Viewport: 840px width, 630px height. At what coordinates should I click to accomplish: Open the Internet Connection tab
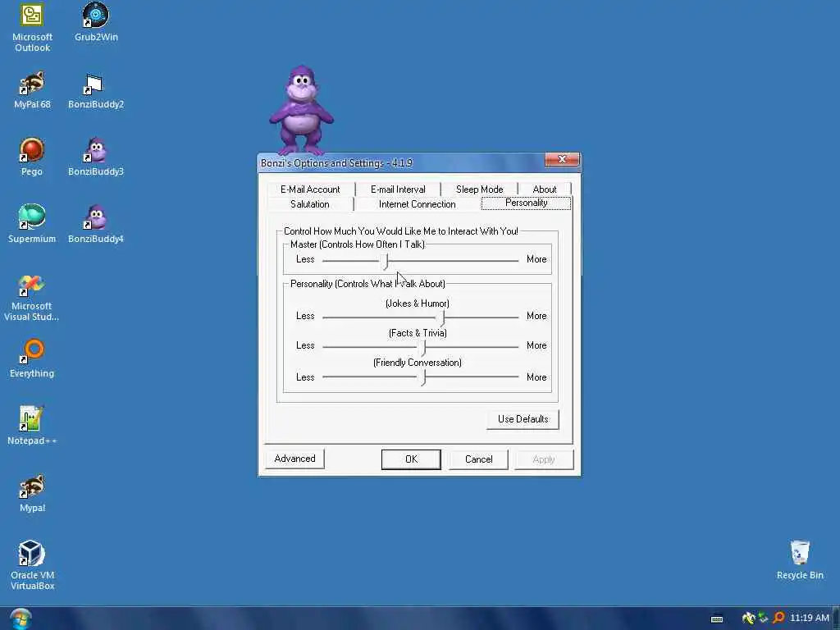coord(417,204)
